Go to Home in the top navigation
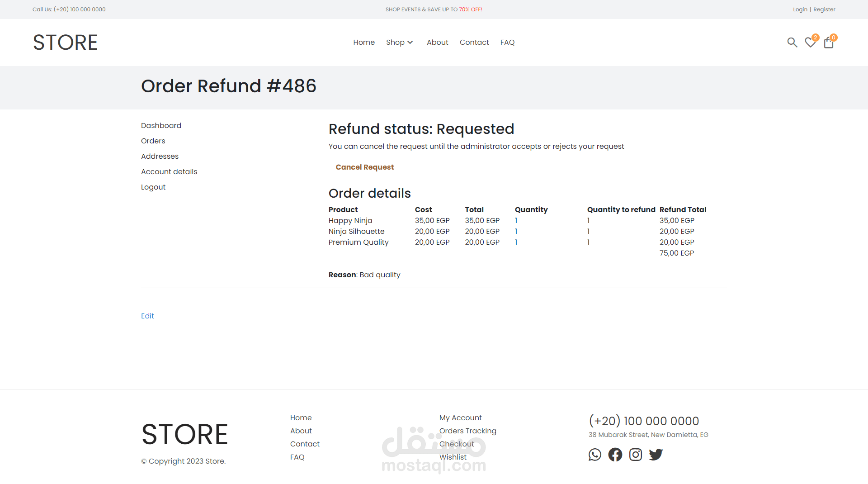868x484 pixels. (364, 42)
